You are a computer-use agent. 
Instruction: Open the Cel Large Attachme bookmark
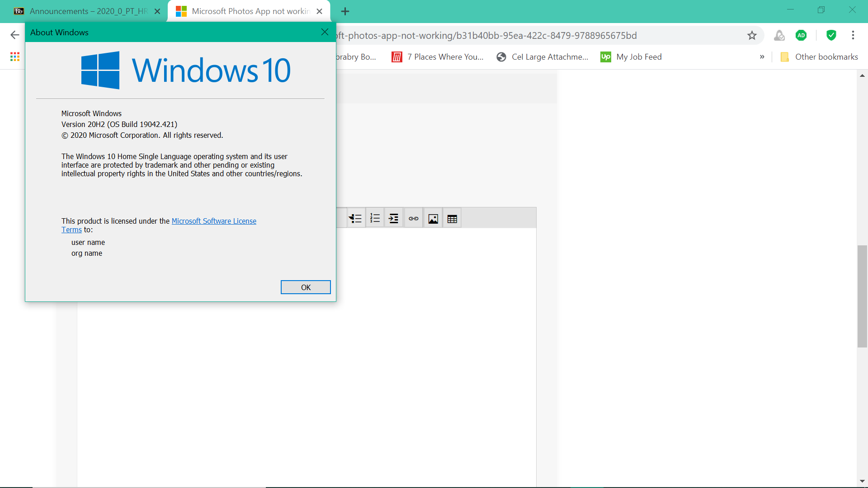click(x=542, y=57)
